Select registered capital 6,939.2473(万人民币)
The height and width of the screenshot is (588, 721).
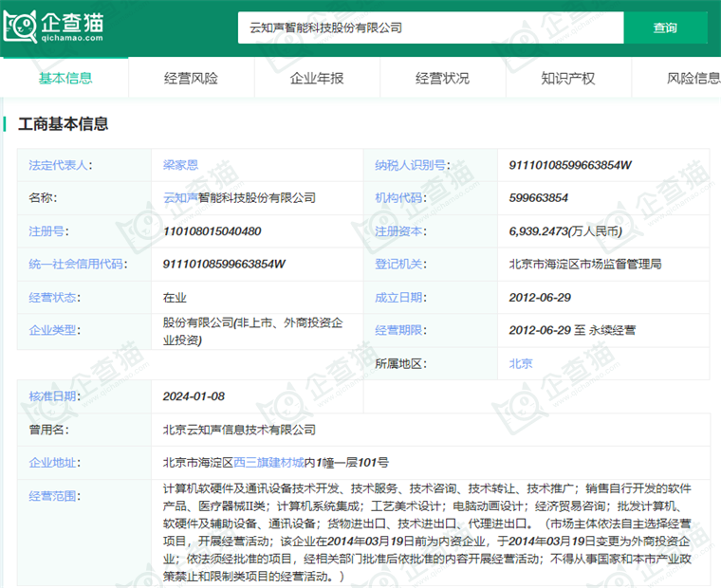pos(565,231)
